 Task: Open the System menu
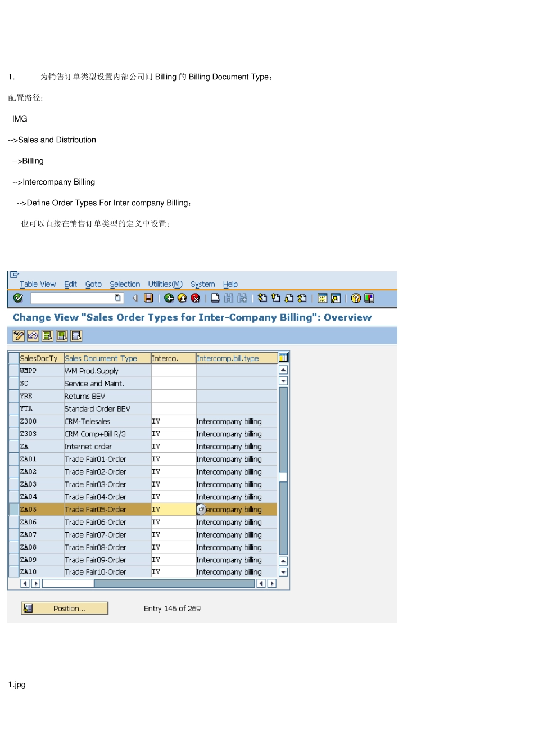202,284
